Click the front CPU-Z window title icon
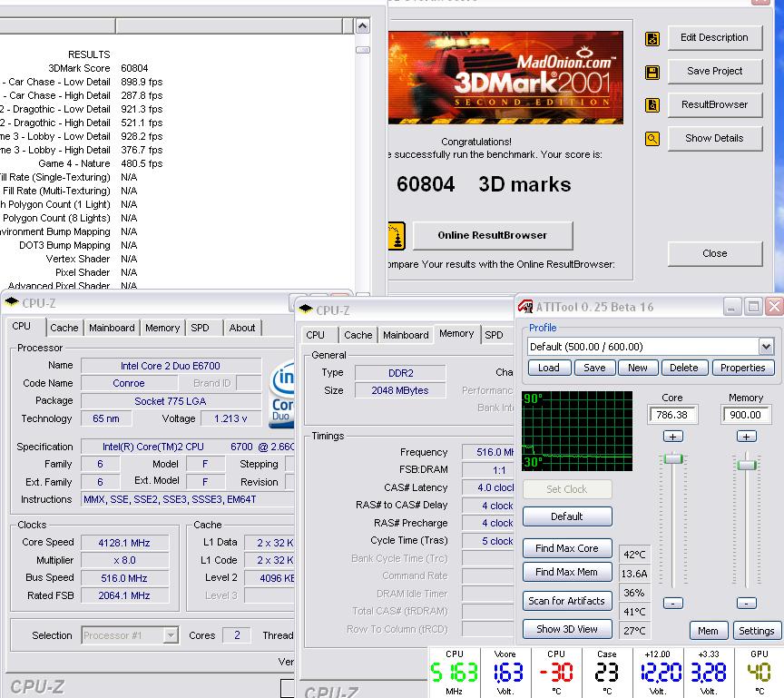The width and height of the screenshot is (784, 698). tap(306, 309)
